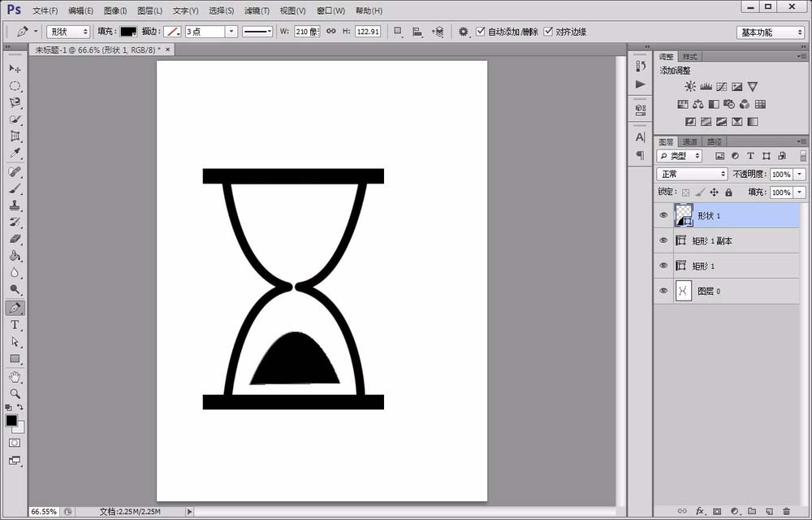
Task: Select the Crop tool
Action: (x=15, y=136)
